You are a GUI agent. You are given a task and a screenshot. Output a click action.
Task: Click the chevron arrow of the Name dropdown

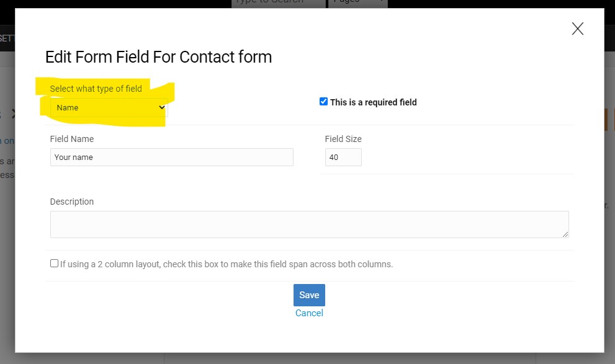[x=161, y=107]
